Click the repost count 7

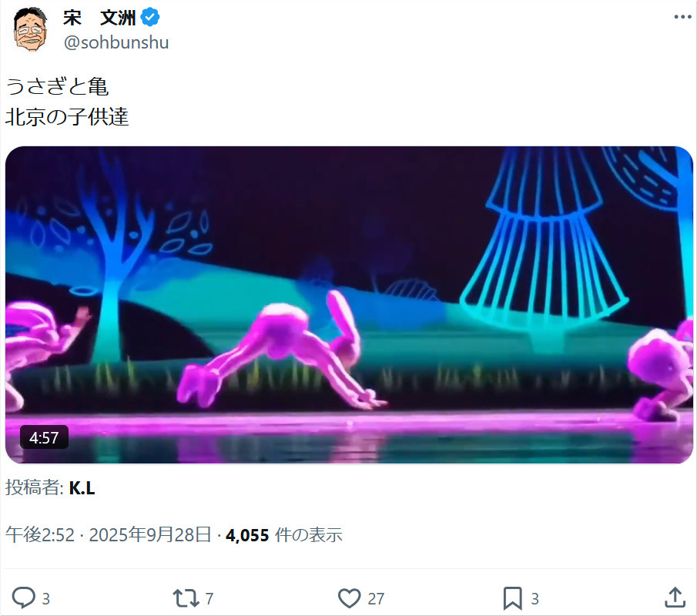pyautogui.click(x=209, y=598)
